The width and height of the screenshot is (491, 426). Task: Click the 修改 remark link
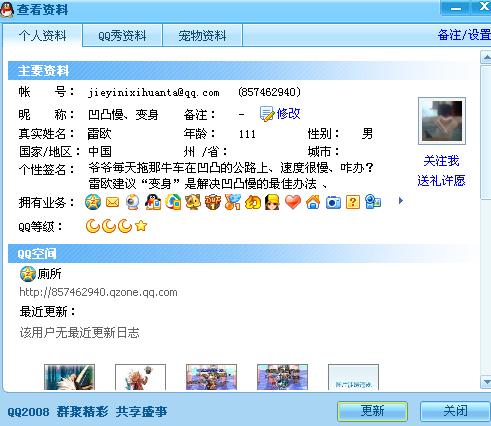(288, 114)
